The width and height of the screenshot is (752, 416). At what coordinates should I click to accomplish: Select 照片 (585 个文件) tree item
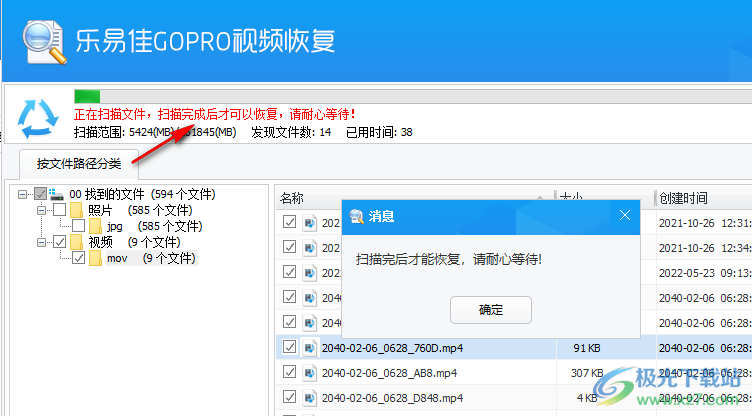(140, 210)
